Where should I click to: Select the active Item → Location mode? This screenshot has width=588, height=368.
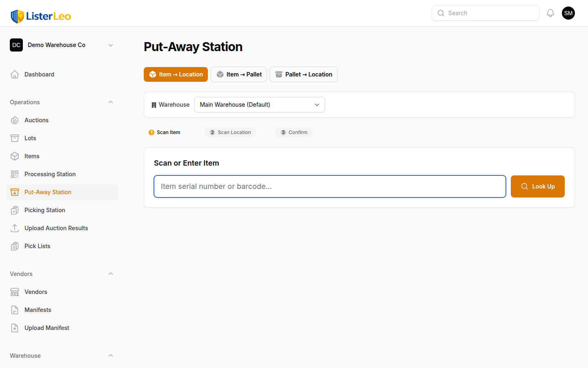pyautogui.click(x=176, y=74)
